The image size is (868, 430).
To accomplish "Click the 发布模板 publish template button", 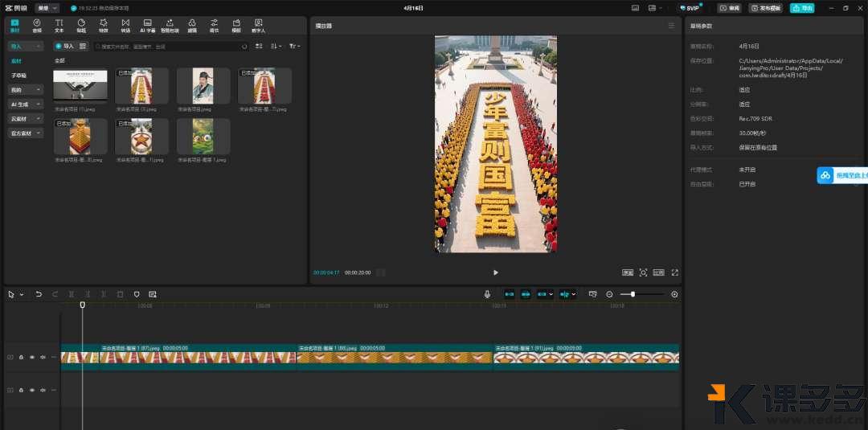I will (x=765, y=8).
